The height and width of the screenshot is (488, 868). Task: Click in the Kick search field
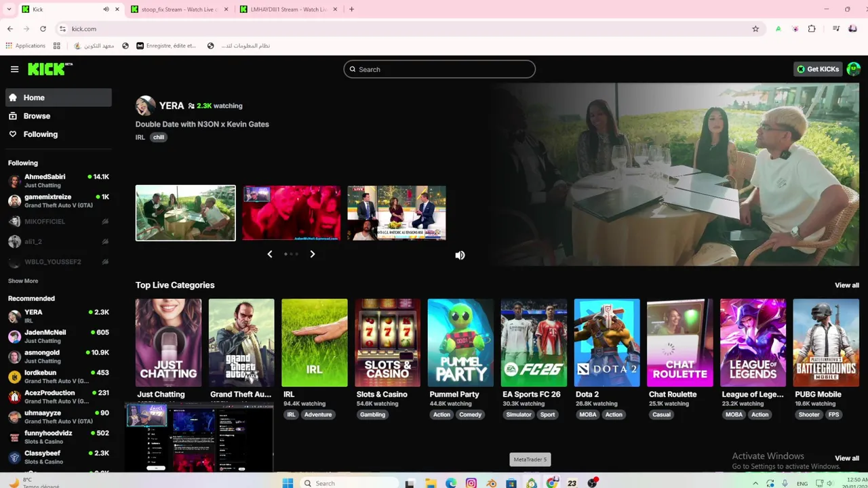point(439,69)
